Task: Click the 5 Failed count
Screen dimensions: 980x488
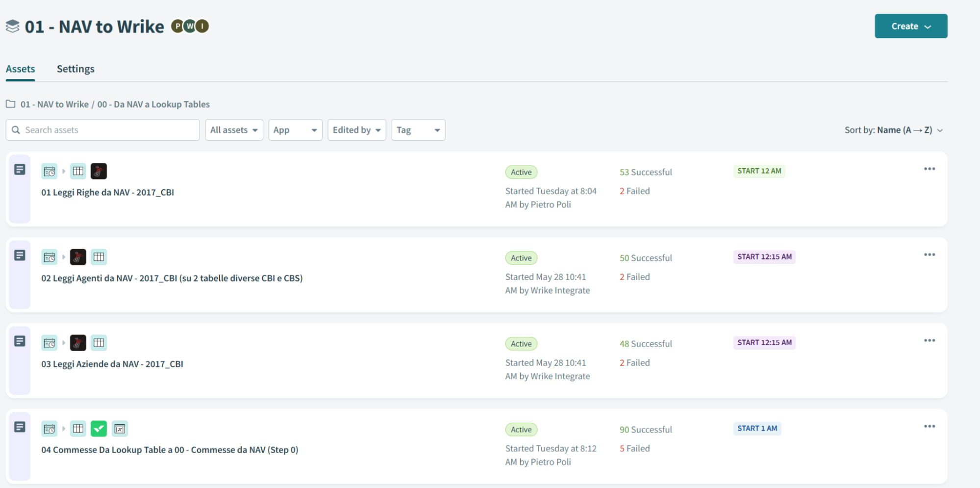Action: 634,449
